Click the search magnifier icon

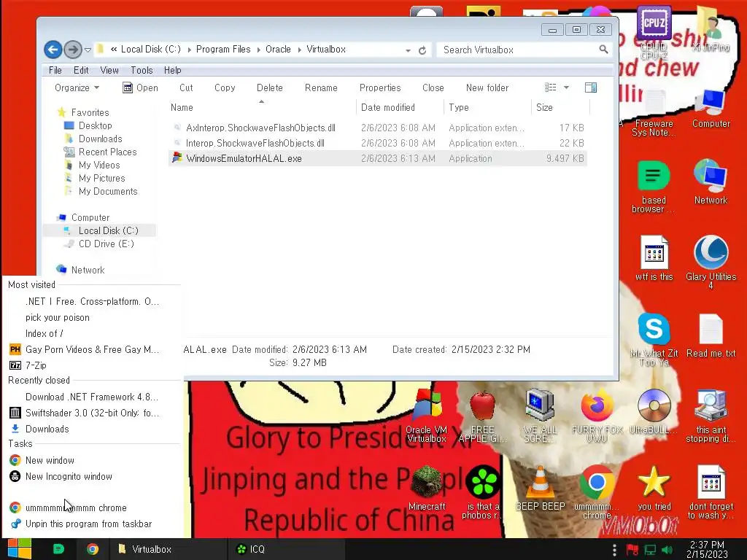pyautogui.click(x=603, y=49)
